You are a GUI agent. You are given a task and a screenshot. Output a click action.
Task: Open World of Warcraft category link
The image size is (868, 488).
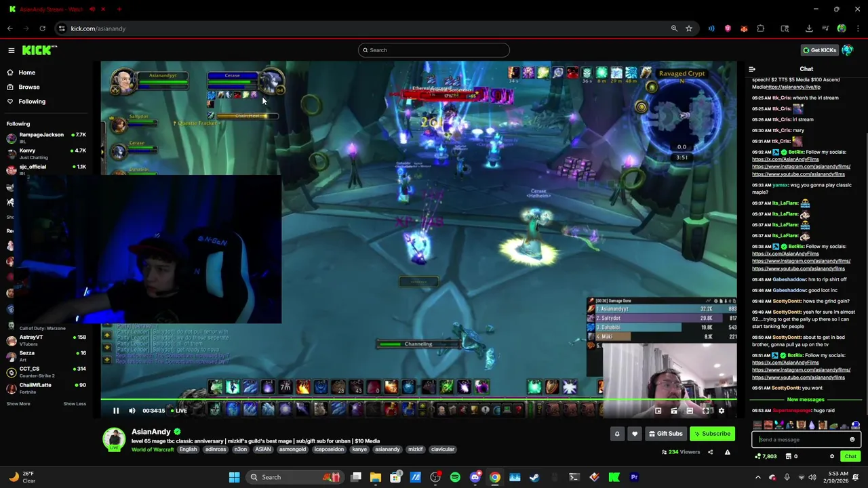153,449
